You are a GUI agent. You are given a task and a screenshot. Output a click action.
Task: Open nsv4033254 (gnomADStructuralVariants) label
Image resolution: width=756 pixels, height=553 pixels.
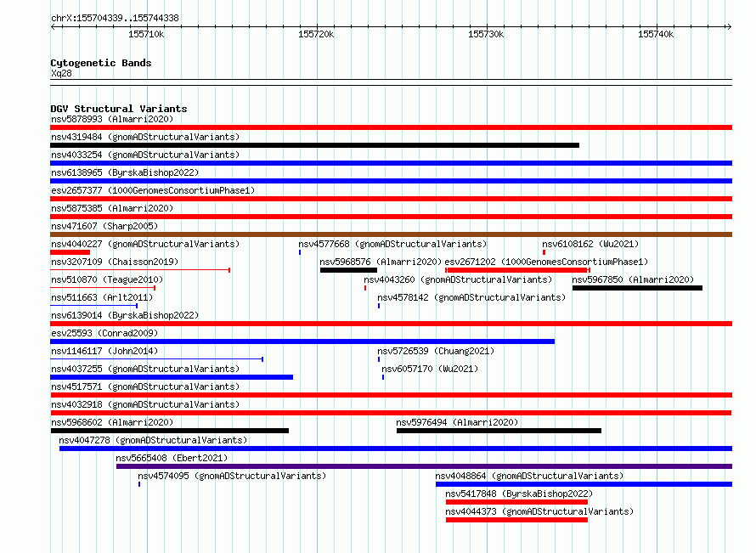point(145,155)
